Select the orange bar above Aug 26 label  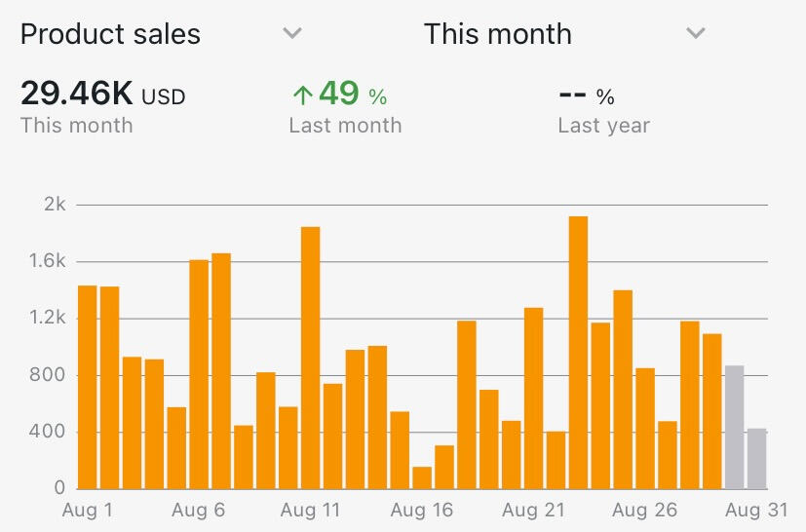tap(645, 428)
